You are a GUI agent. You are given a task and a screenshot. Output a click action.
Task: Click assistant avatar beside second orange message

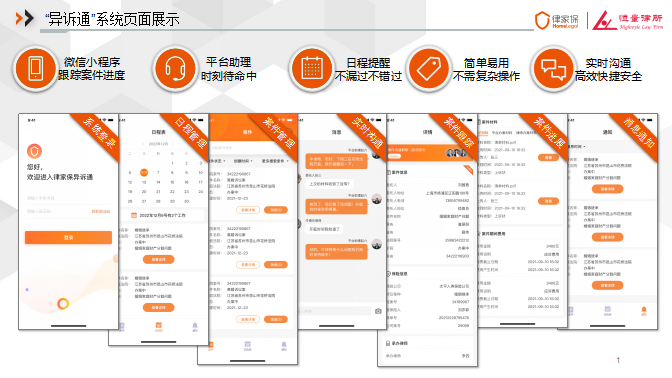[377, 199]
